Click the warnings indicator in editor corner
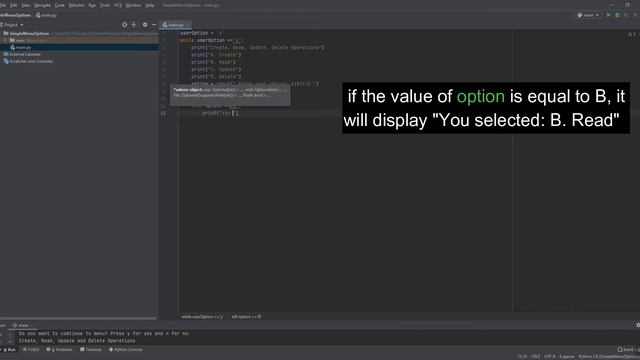This screenshot has height=360, width=640. [631, 34]
